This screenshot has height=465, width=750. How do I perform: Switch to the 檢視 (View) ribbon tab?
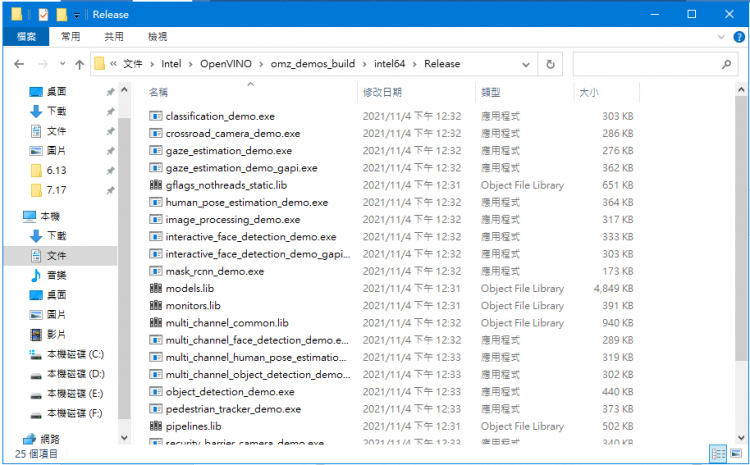(158, 36)
